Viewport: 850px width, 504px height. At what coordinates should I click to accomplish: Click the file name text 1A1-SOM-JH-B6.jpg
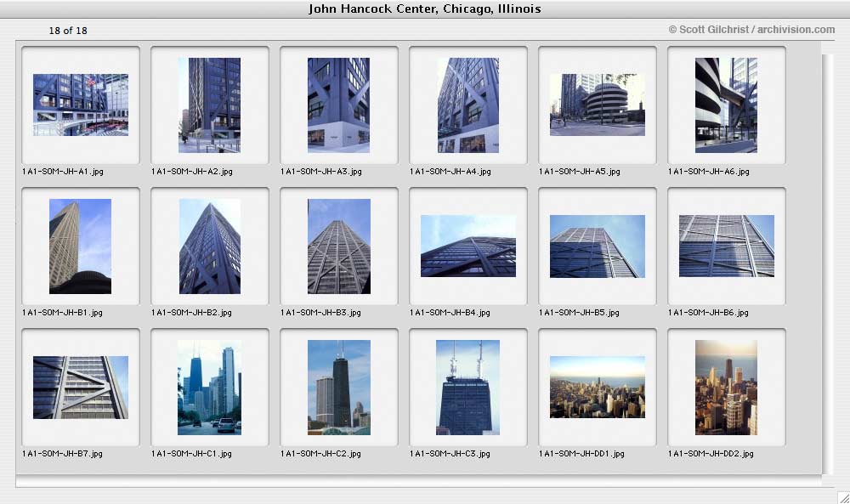tap(708, 313)
